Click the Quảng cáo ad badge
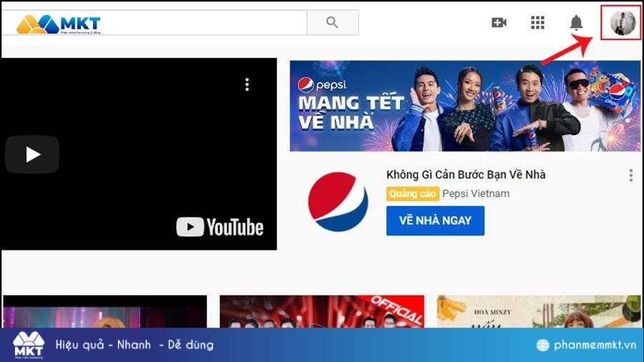Screen dimensions: 644x362 412,194
